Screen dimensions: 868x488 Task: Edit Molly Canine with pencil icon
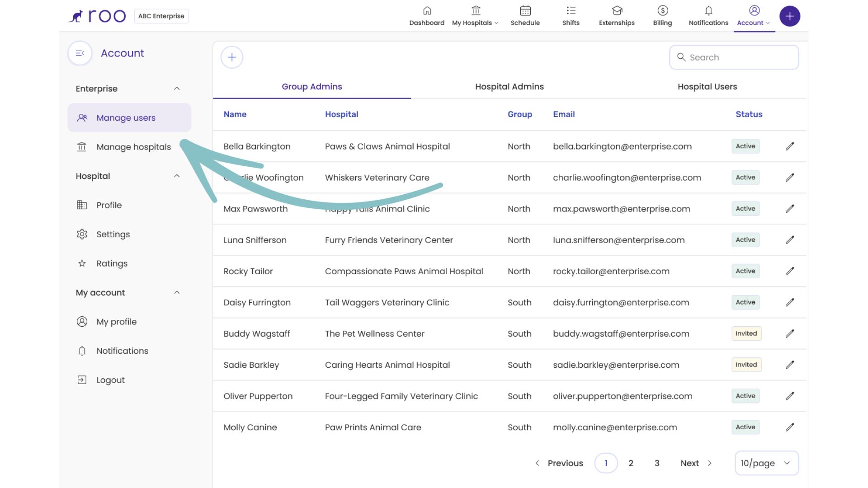(x=789, y=427)
